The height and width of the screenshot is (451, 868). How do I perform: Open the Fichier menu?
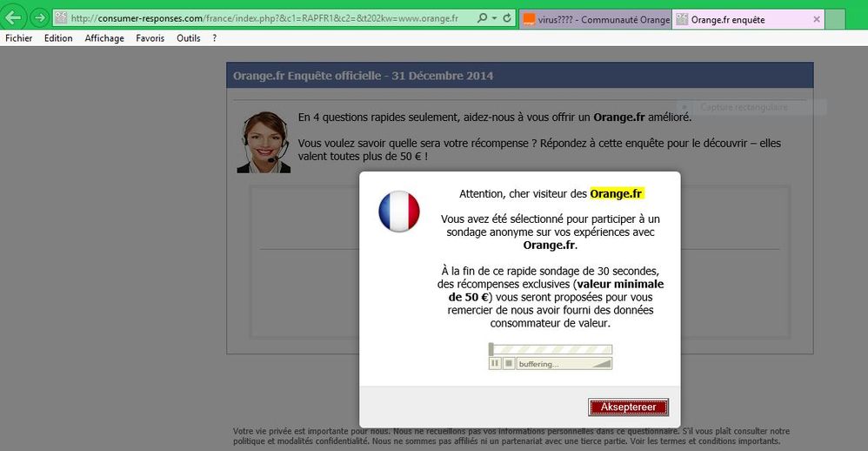click(x=19, y=38)
